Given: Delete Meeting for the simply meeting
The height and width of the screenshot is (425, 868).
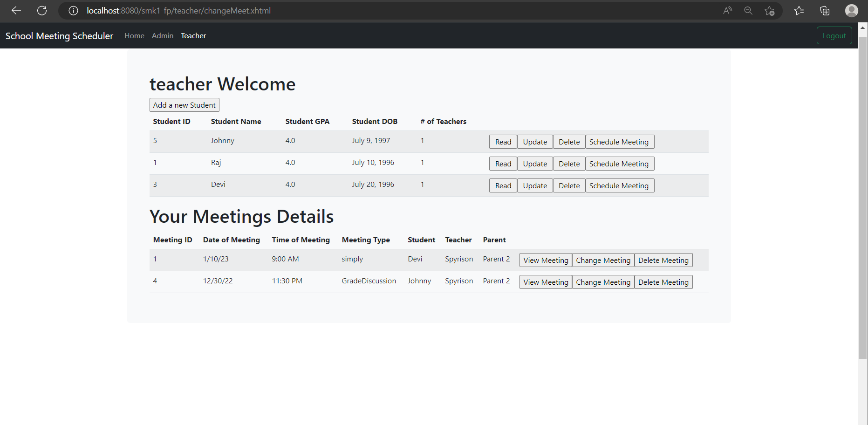Looking at the screenshot, I should pos(663,260).
